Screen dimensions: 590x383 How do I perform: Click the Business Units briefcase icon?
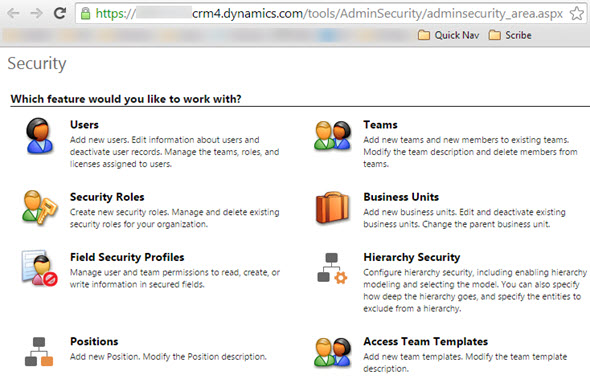click(x=332, y=208)
